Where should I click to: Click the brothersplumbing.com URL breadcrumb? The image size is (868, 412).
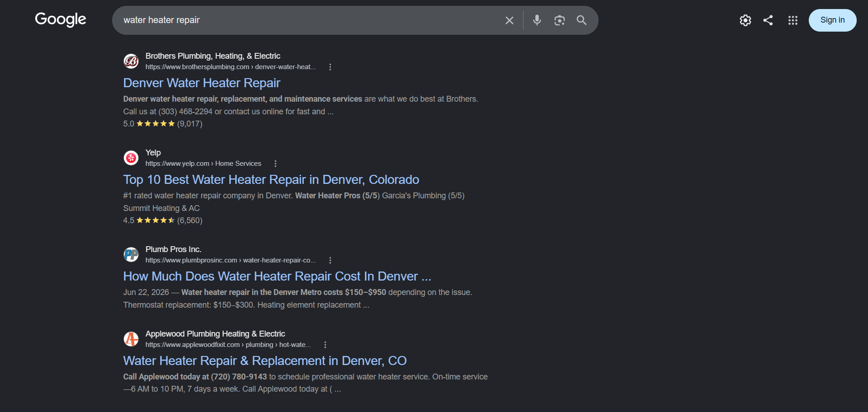tap(231, 67)
